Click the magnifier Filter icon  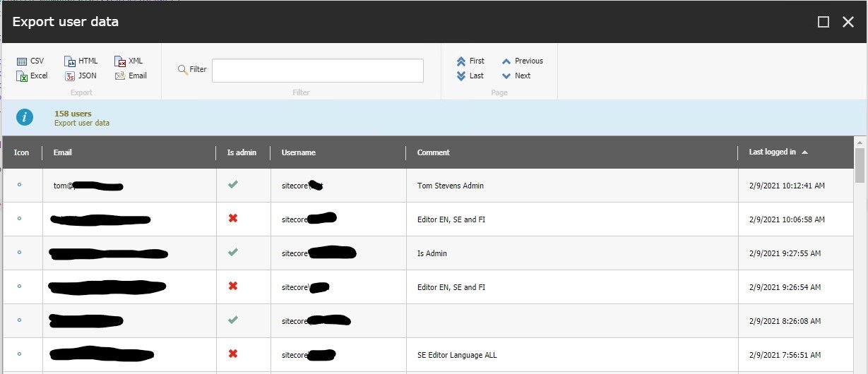pos(183,70)
